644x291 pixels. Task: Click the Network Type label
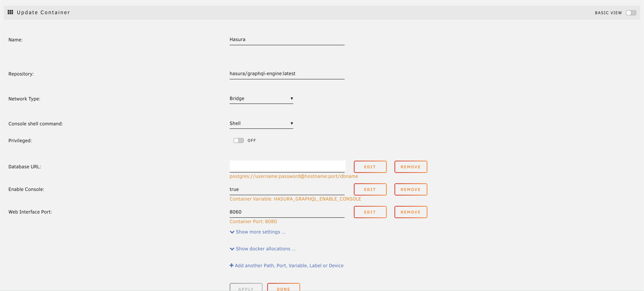(24, 99)
